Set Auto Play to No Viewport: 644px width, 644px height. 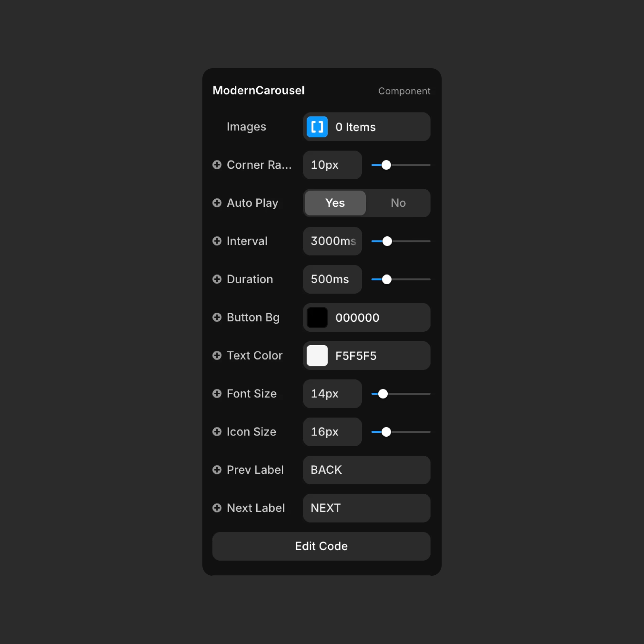point(398,203)
